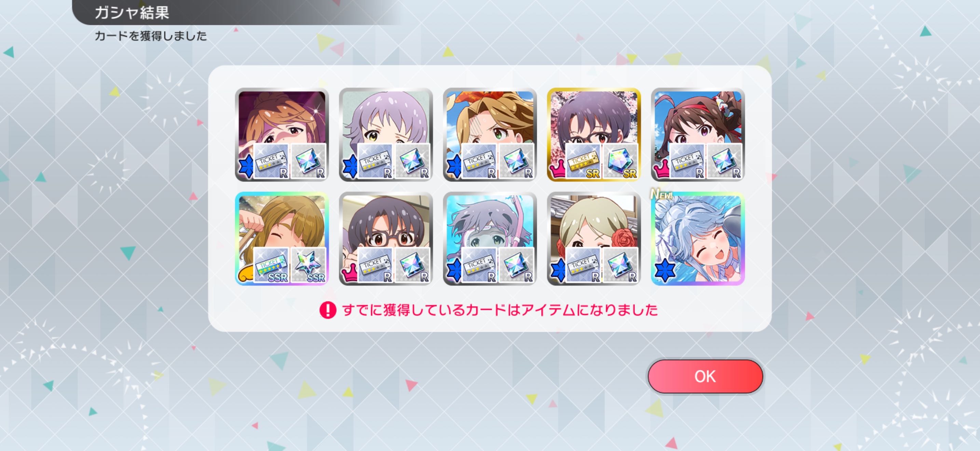Select the SSR brown-haired winking girl card

point(282,238)
